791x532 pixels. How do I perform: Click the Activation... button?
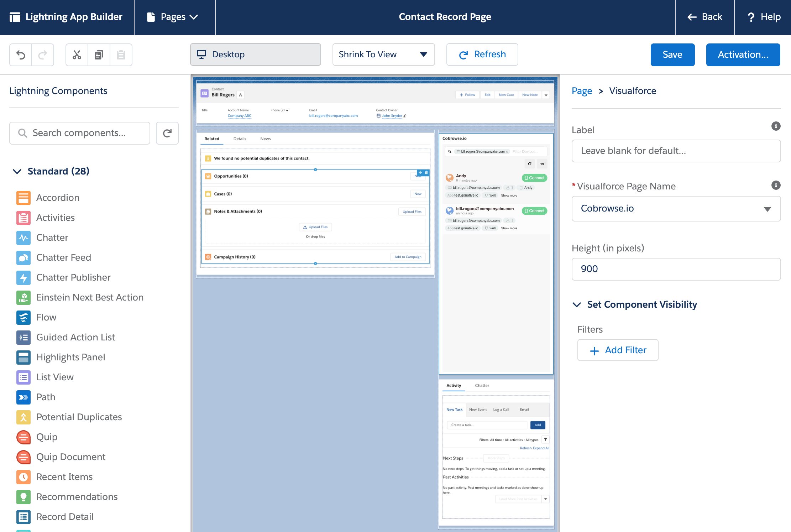743,55
